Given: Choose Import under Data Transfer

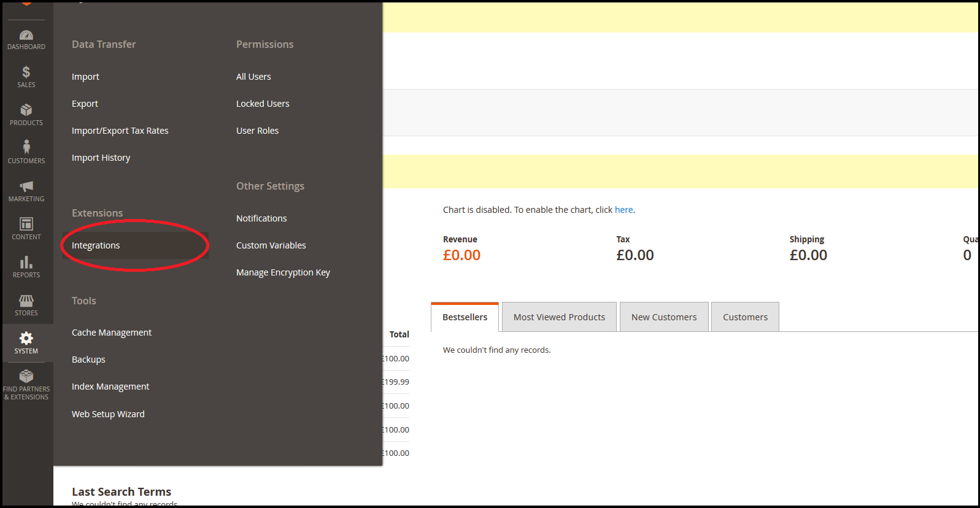Looking at the screenshot, I should [85, 77].
